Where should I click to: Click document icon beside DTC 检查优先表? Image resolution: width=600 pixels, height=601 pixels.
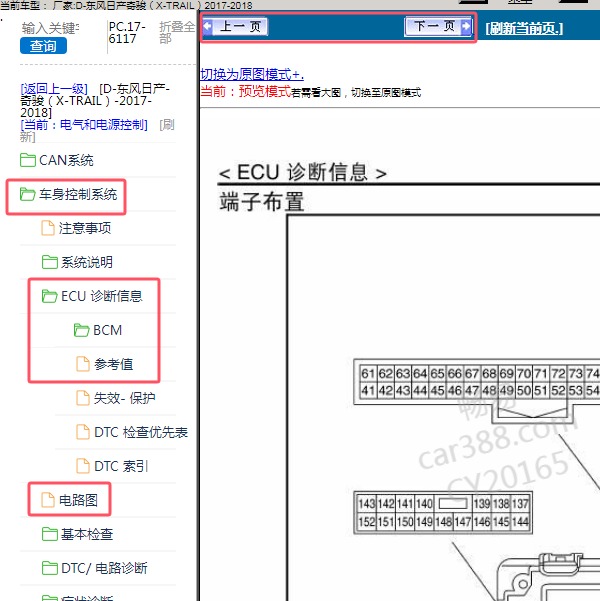pos(83,432)
